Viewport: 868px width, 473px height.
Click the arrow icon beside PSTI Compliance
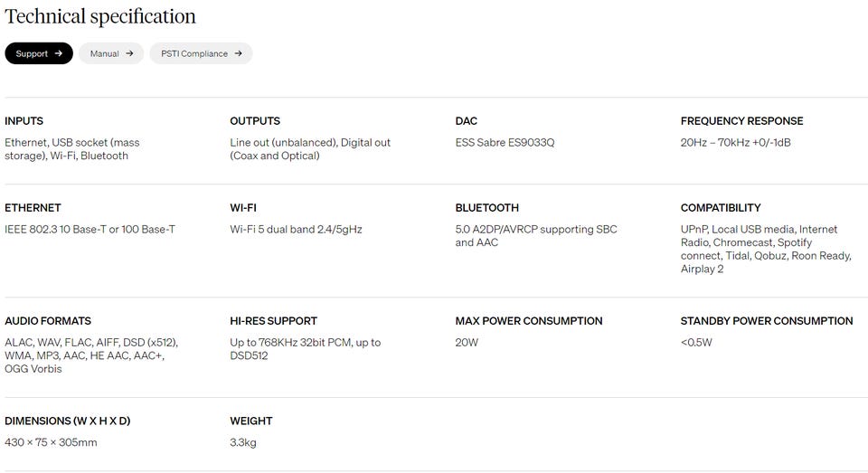[x=238, y=53]
